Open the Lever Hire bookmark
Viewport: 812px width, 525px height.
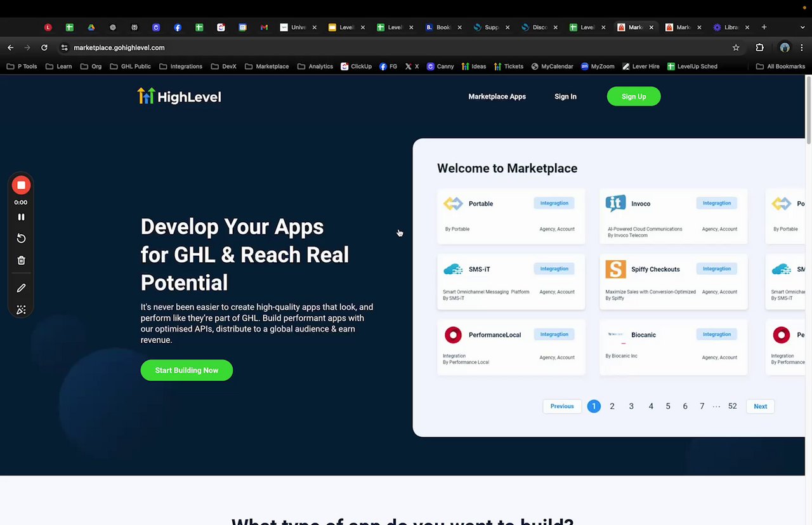[x=641, y=66]
